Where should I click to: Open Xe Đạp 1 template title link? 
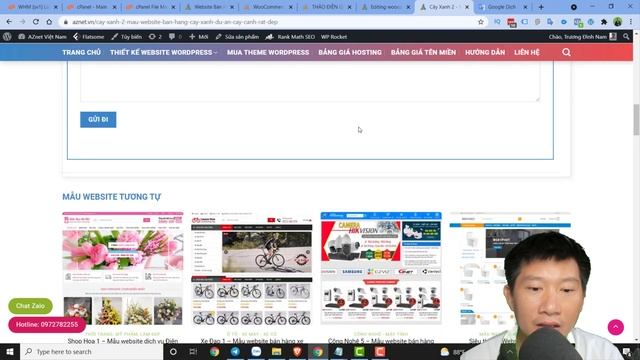pos(252,341)
